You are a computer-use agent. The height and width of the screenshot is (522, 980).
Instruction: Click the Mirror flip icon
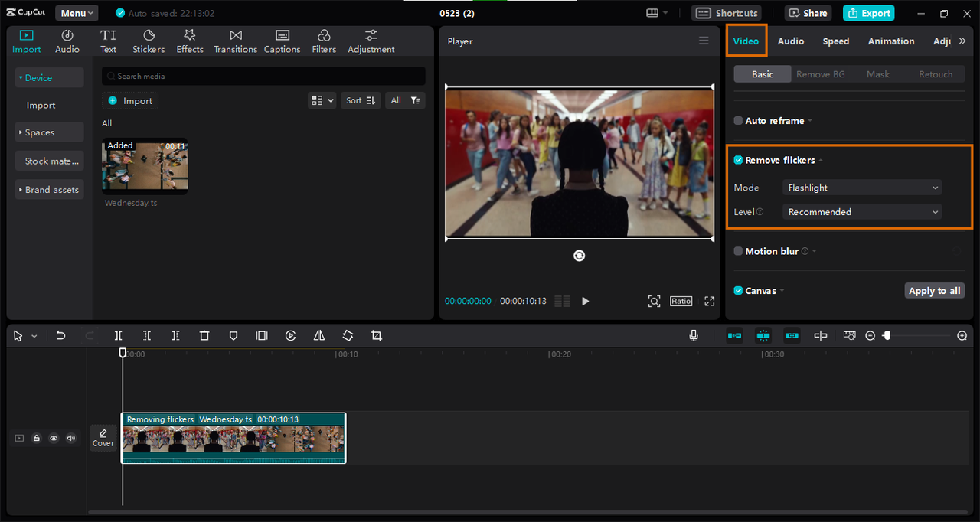pos(319,336)
